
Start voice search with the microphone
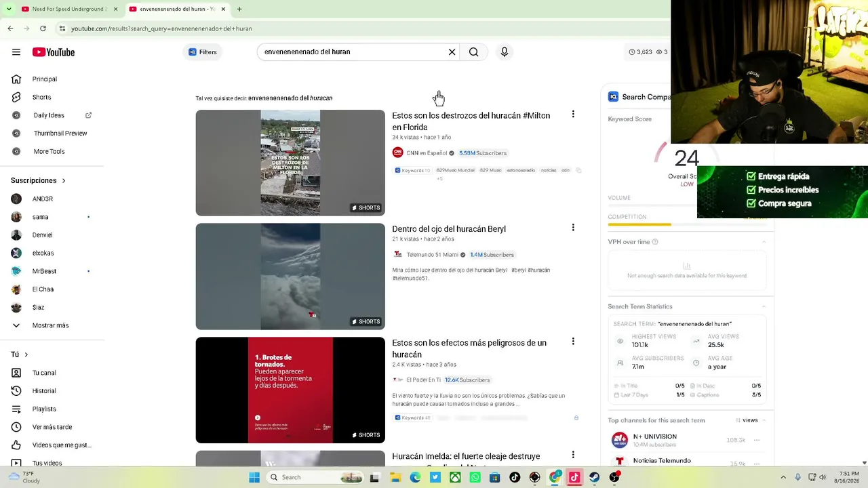tap(505, 52)
